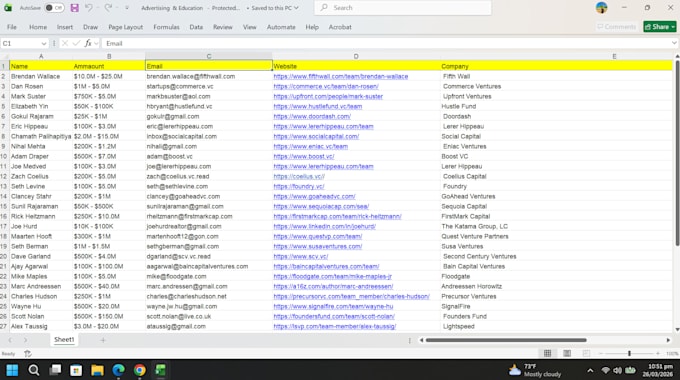
Task: Click the horizontal scrollbar thumb
Action: pos(506,340)
